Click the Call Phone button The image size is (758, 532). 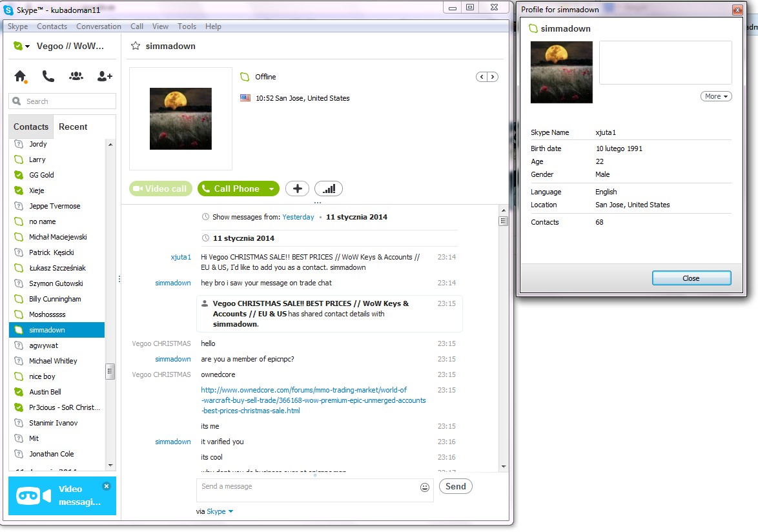[232, 189]
